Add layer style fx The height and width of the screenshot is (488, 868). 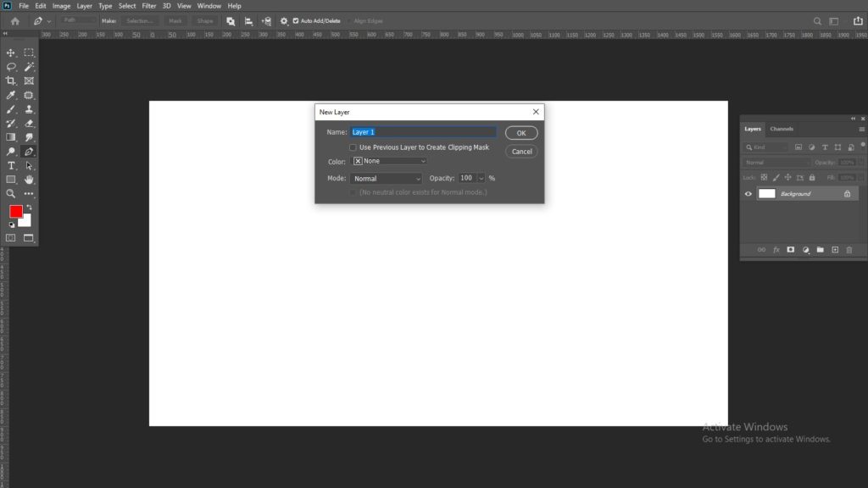776,250
